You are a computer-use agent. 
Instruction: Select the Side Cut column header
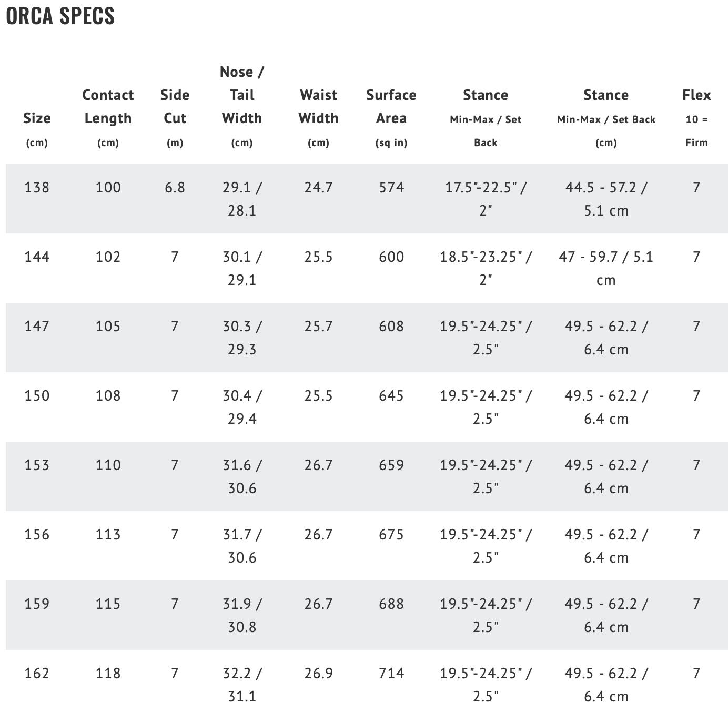tap(175, 107)
